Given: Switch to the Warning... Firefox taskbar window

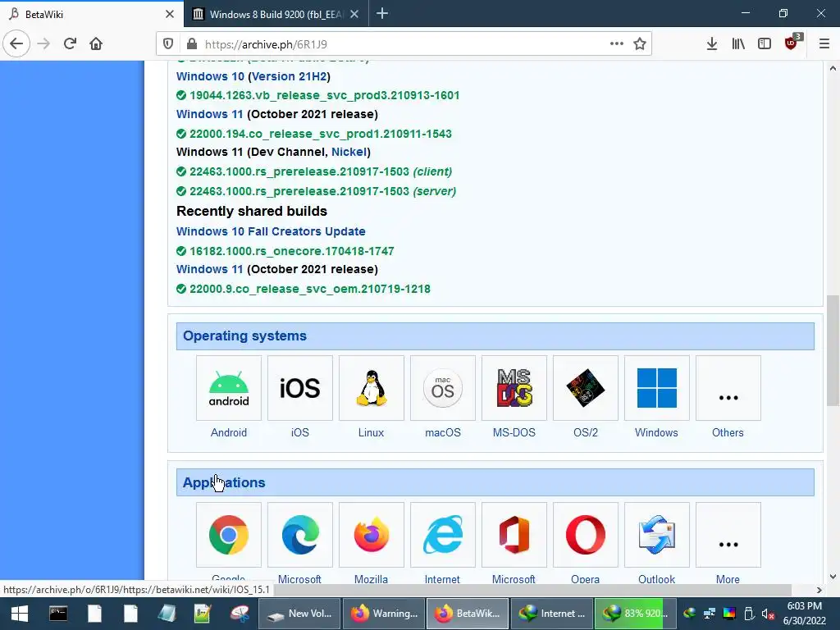Looking at the screenshot, I should coord(384,614).
